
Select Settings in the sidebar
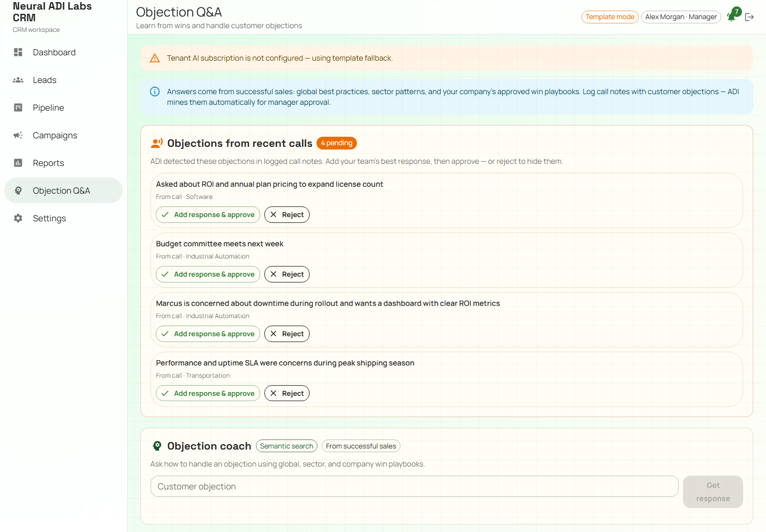(63, 218)
